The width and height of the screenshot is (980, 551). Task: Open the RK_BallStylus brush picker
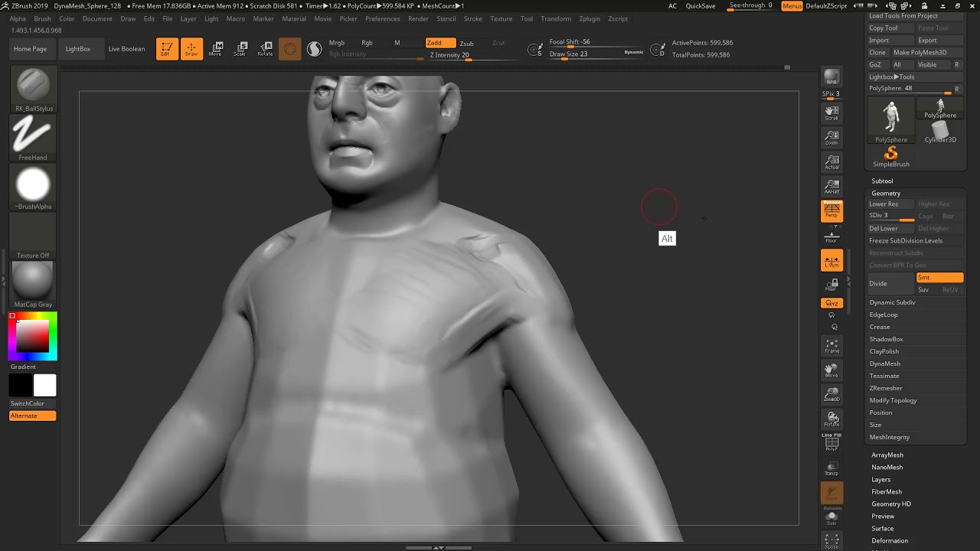pos(33,89)
